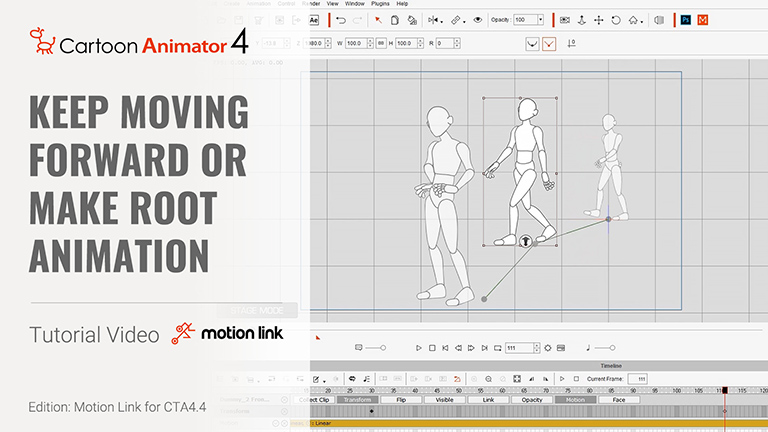Click Stop in the playback bar
Viewport: 768px width, 432px height.
432,348
